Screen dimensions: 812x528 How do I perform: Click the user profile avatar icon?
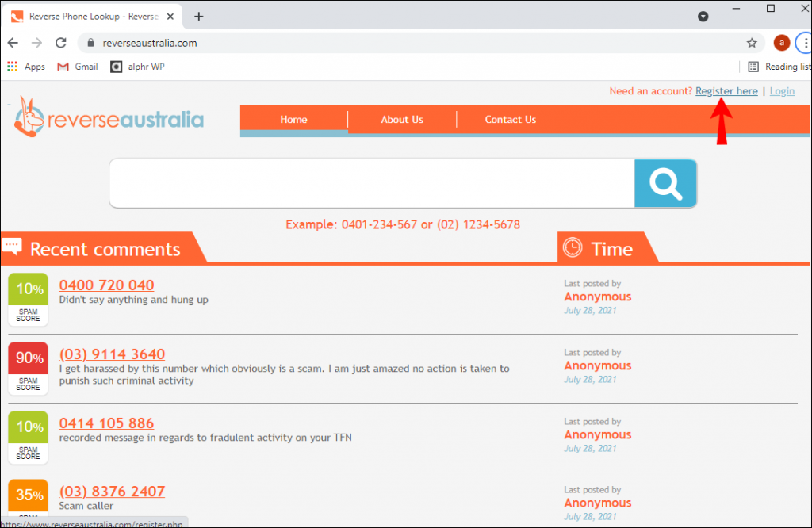(x=781, y=43)
